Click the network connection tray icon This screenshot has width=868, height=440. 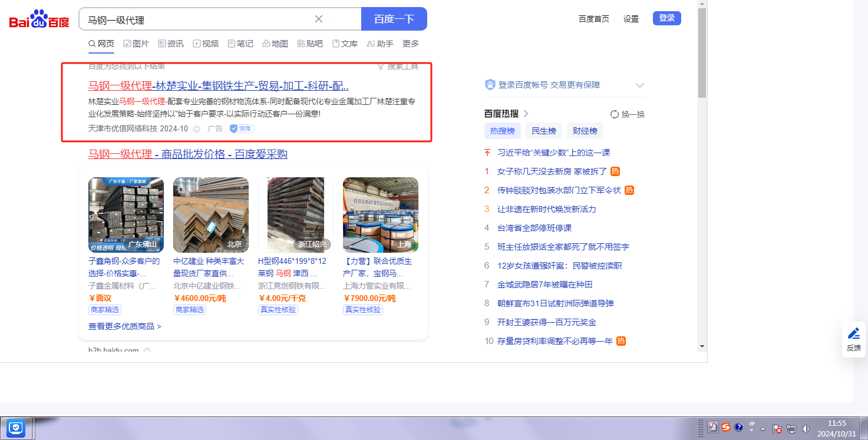pos(791,429)
